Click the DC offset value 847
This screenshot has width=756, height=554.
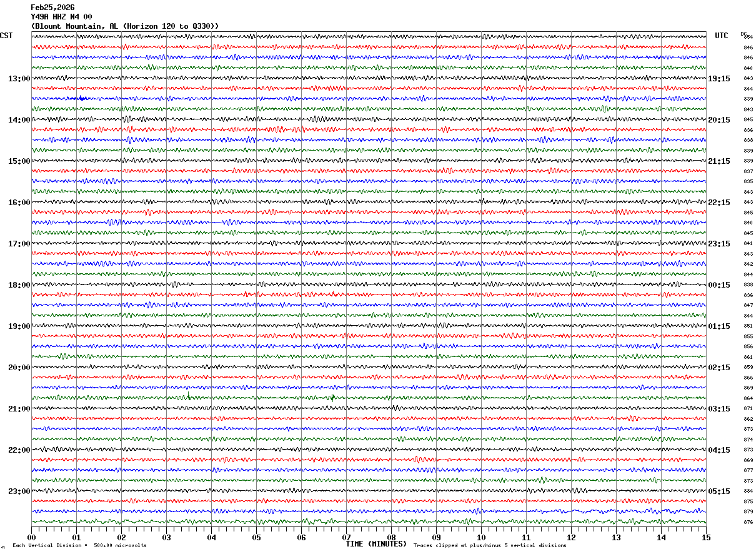tap(748, 305)
